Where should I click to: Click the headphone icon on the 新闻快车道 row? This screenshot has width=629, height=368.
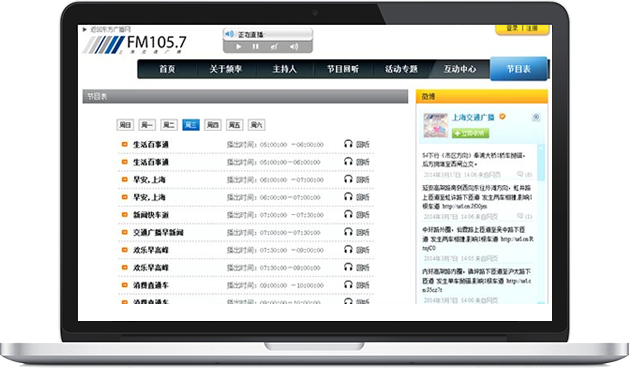pos(348,214)
